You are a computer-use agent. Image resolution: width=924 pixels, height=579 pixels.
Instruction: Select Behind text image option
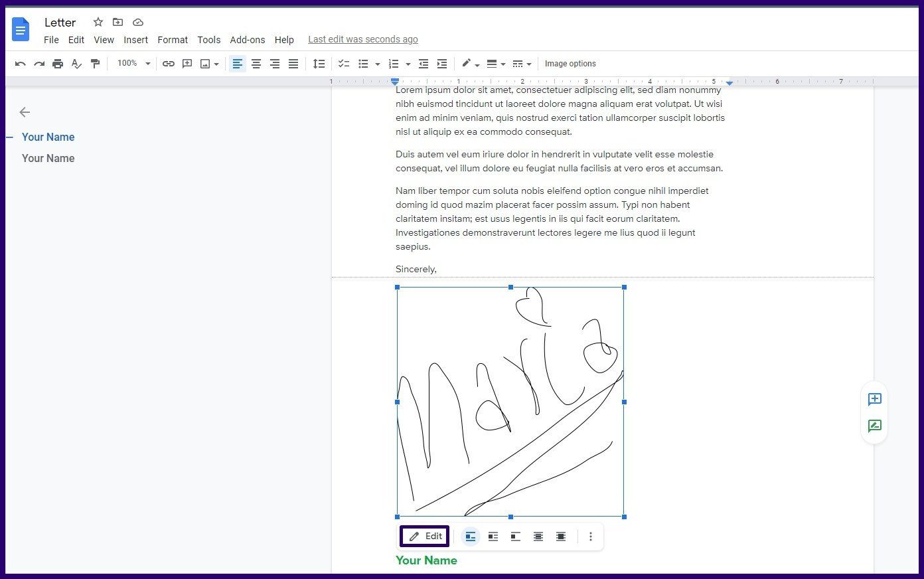pos(538,537)
